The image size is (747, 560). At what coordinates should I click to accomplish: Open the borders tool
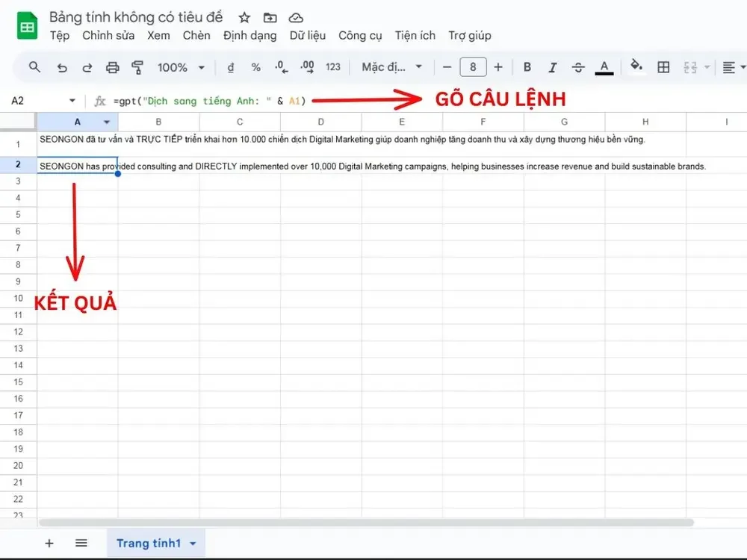(663, 67)
